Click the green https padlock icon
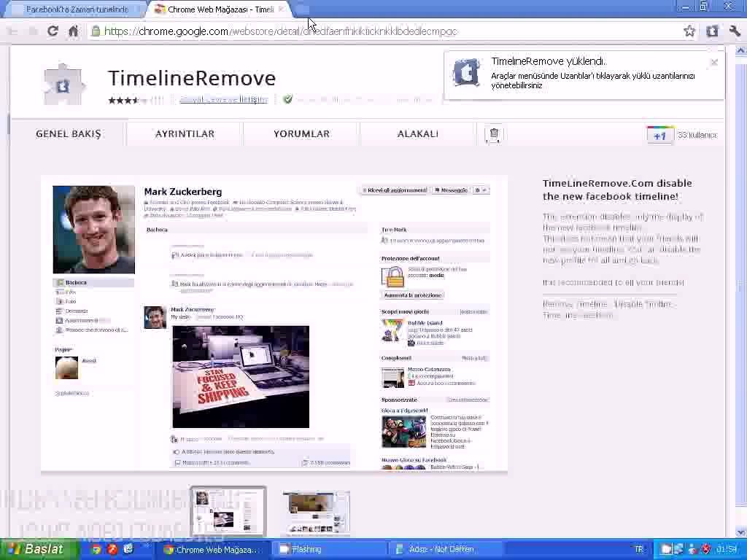 tap(96, 31)
